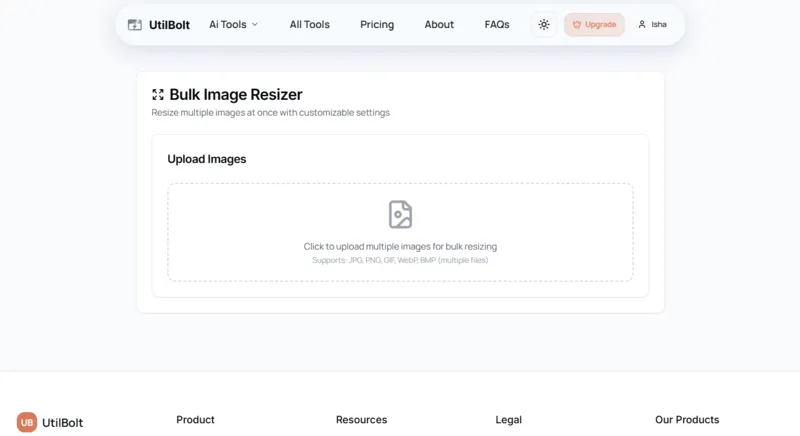Click the orange UB footer logo icon

click(x=27, y=422)
